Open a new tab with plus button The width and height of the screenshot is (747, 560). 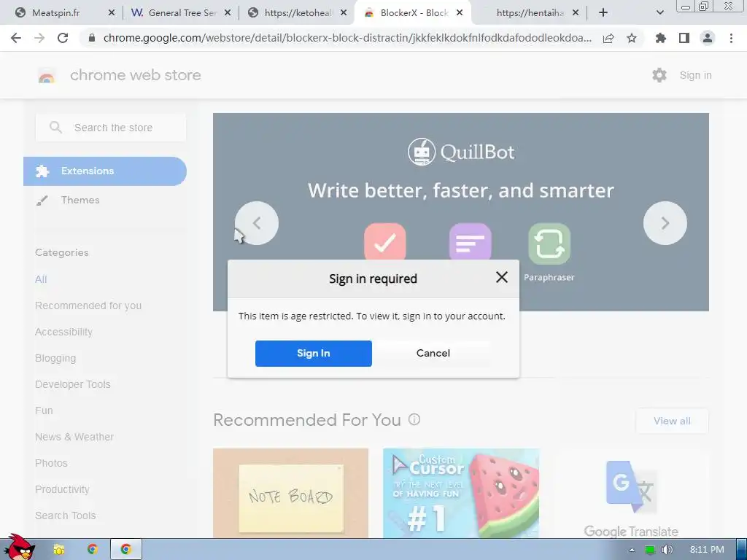pyautogui.click(x=603, y=13)
